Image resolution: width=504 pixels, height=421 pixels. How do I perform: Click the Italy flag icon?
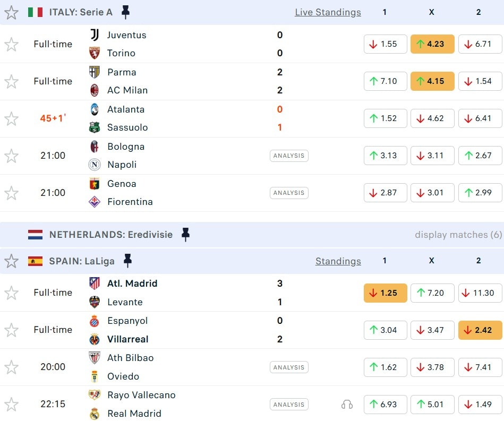coord(35,12)
